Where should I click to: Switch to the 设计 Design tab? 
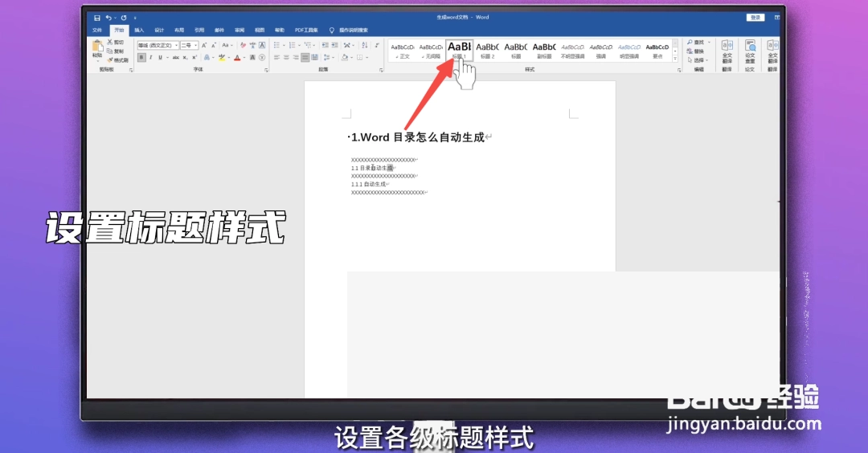[159, 31]
